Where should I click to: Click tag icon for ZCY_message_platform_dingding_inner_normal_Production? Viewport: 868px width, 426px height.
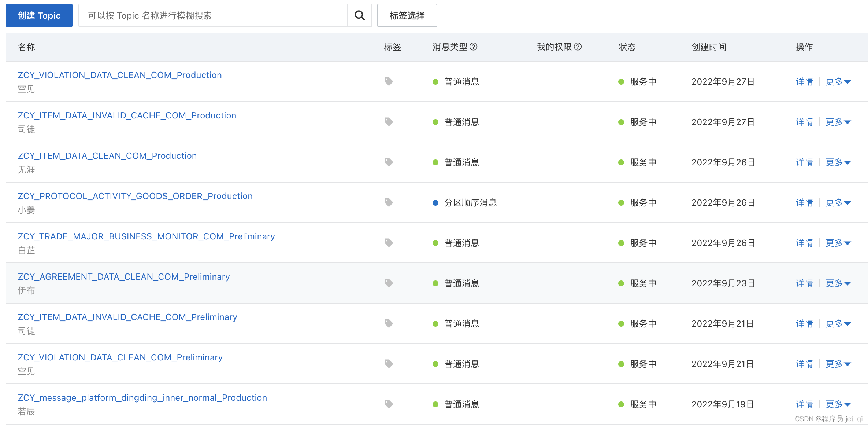(x=389, y=404)
